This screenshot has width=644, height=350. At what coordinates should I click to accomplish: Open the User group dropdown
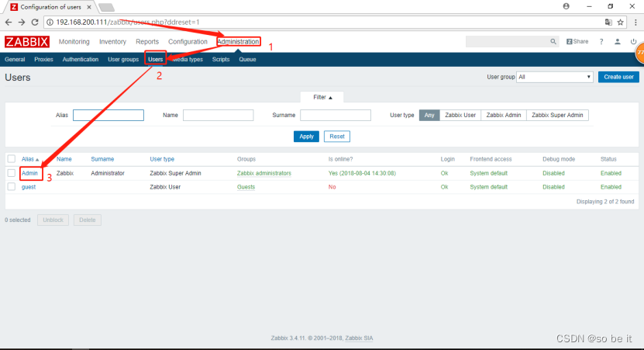[554, 77]
